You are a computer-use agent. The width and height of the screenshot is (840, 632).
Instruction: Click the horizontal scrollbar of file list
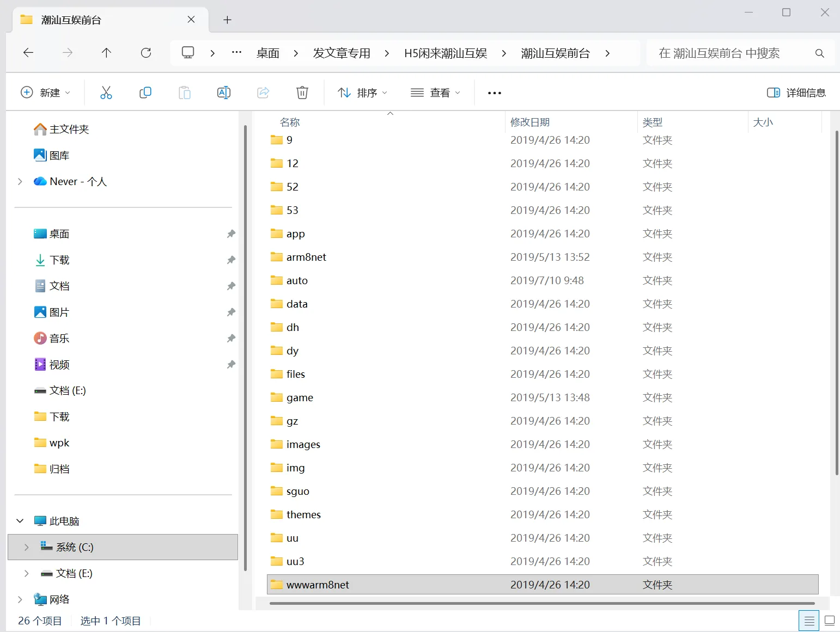pyautogui.click(x=542, y=603)
